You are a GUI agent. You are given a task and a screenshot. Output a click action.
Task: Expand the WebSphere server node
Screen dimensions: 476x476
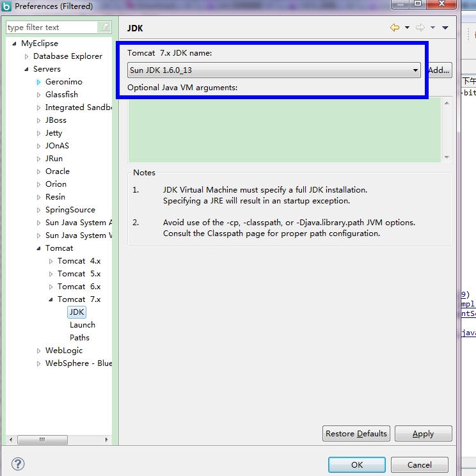coord(38,363)
